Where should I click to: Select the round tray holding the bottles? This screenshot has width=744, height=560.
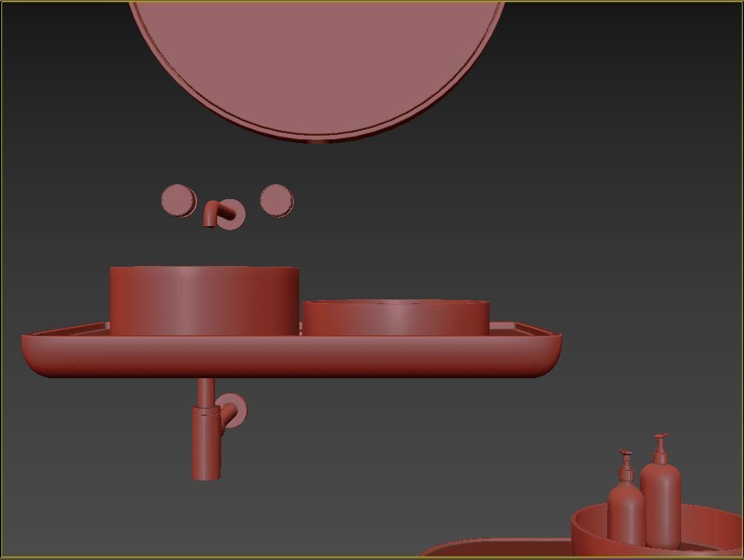pos(657,532)
